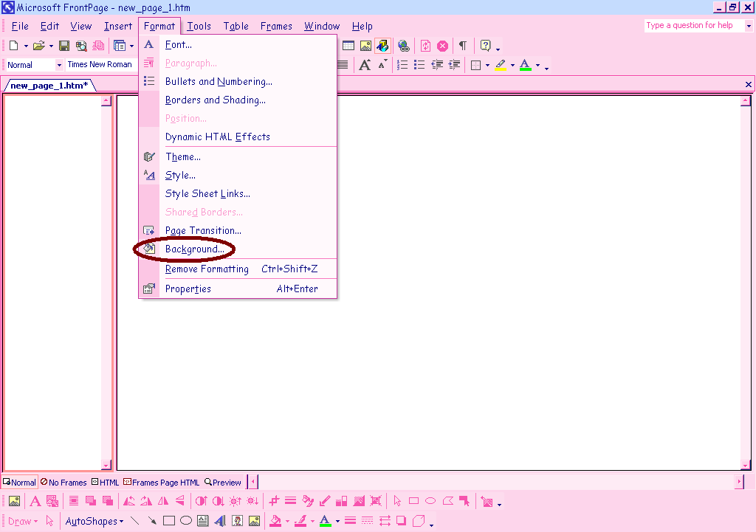Image resolution: width=756 pixels, height=532 pixels.
Task: Open the Frames menu
Action: [x=276, y=27]
